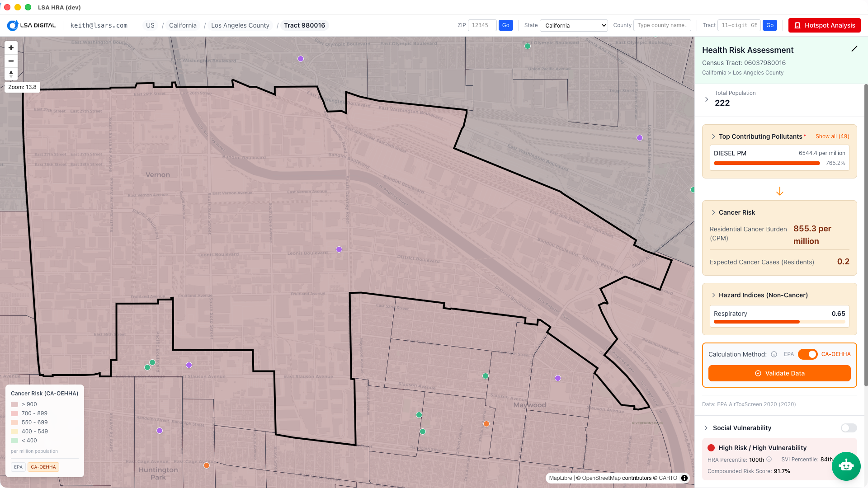Select Tract 980016 breadcrumb
This screenshot has width=868, height=488.
point(304,25)
